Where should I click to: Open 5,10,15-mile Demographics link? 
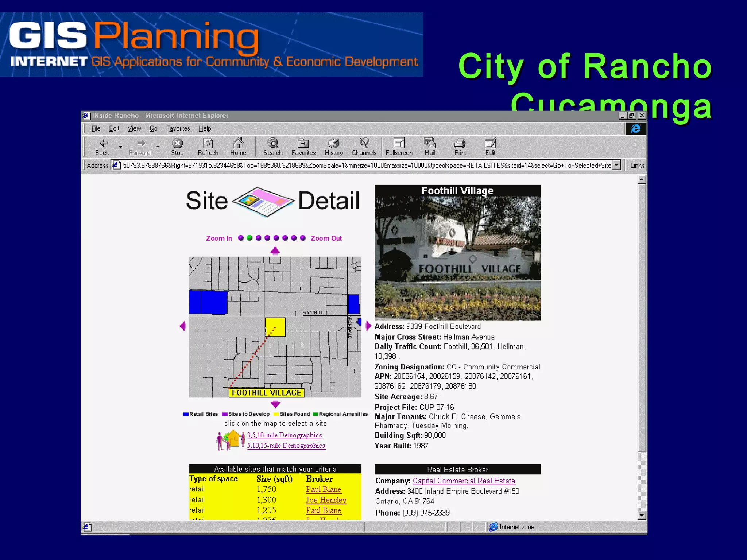click(286, 446)
